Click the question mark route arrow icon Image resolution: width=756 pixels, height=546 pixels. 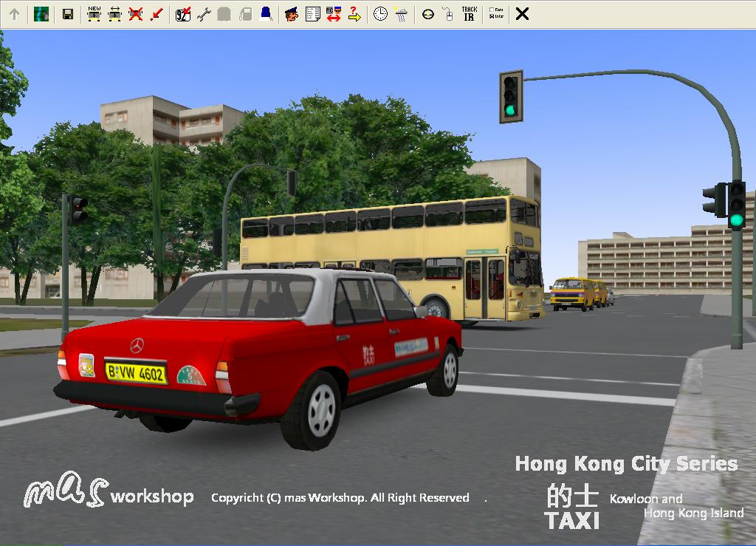pos(354,15)
